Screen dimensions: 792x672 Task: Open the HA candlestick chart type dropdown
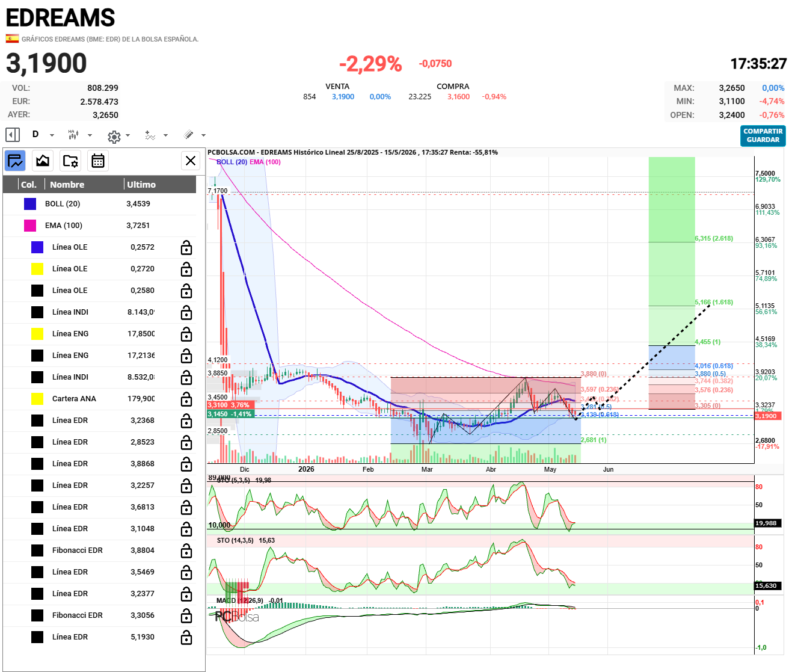coord(80,135)
